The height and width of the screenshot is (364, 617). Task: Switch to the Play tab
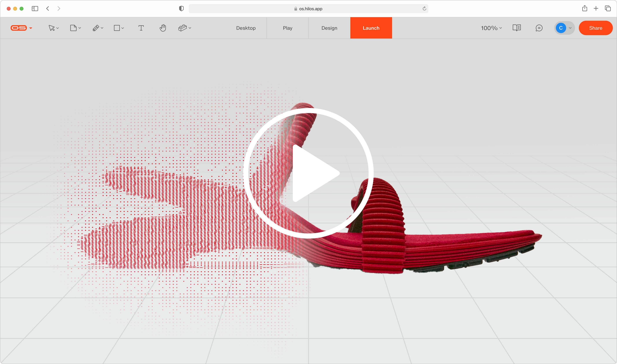pyautogui.click(x=288, y=28)
